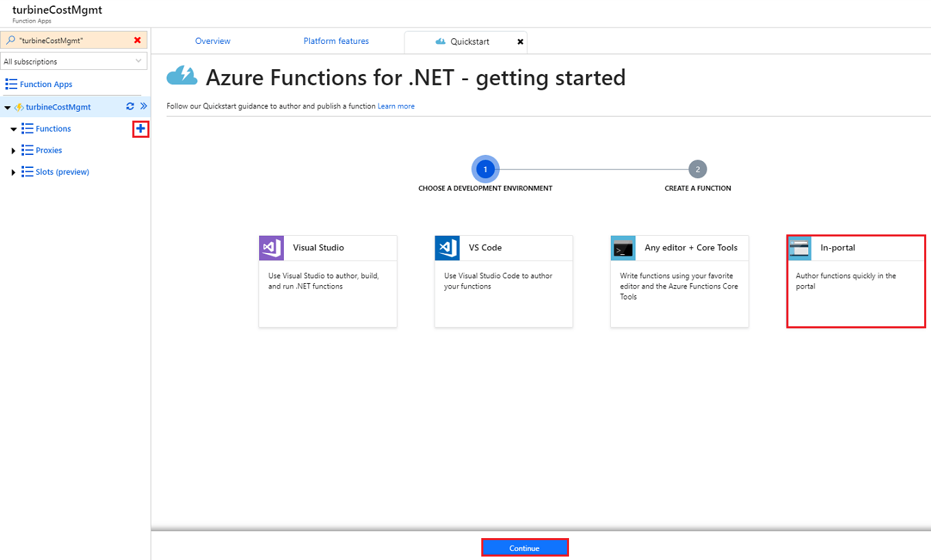Focus the "turbineCostMgmt" search input field
Viewport: 931px width, 560px height.
click(74, 40)
